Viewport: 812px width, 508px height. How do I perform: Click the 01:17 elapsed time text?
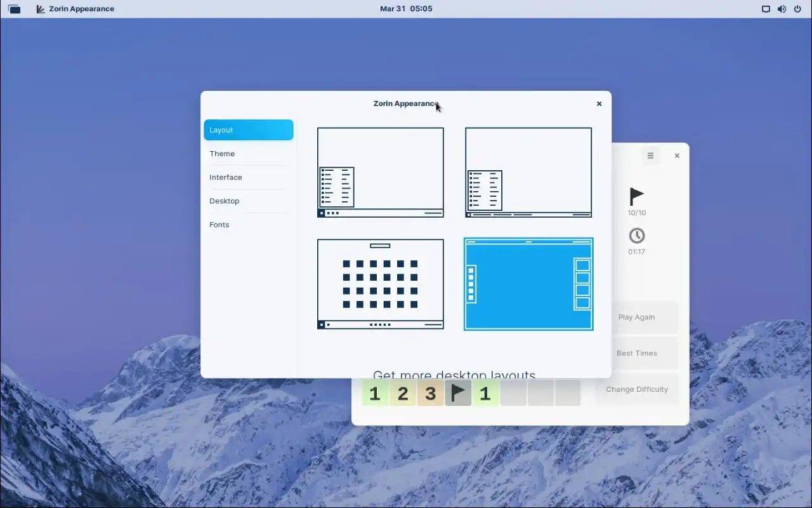(637, 251)
